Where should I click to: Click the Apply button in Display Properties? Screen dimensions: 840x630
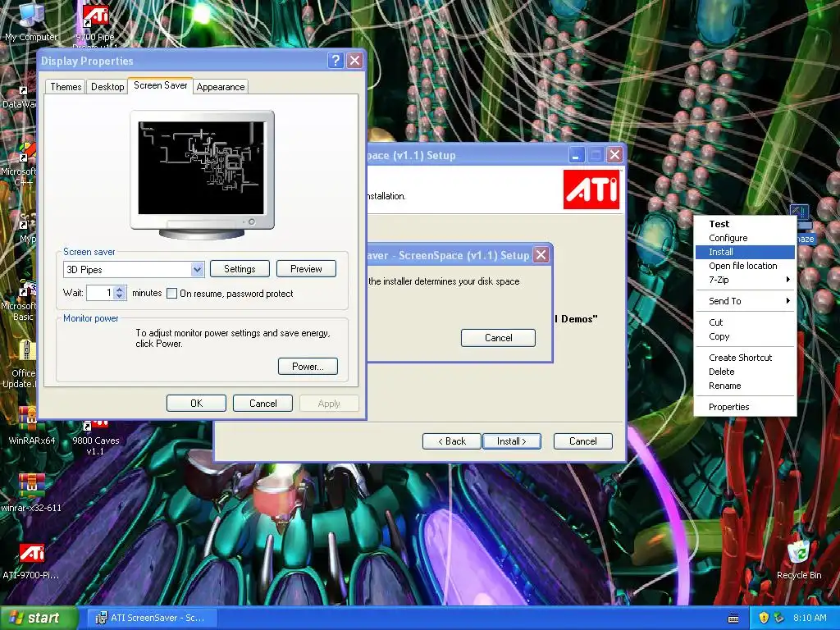tap(329, 404)
